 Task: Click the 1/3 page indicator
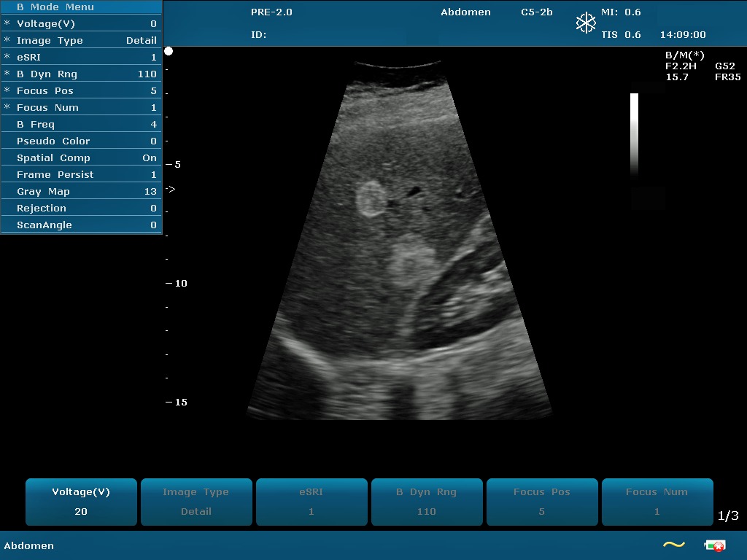(728, 516)
